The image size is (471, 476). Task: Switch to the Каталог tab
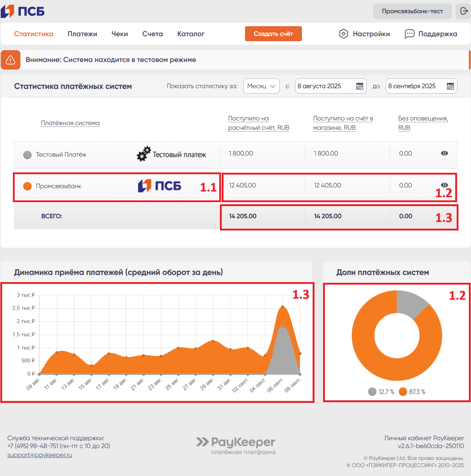click(191, 34)
